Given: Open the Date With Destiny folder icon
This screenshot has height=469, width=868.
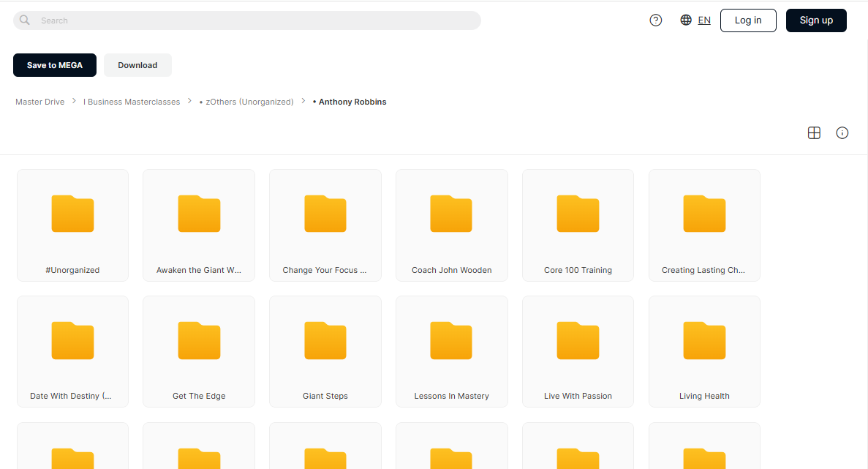Looking at the screenshot, I should point(72,340).
